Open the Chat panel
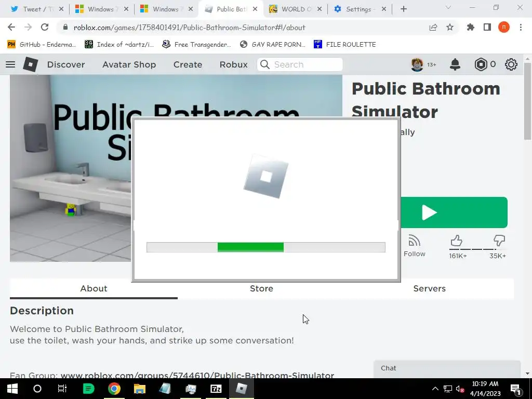 coord(447,369)
